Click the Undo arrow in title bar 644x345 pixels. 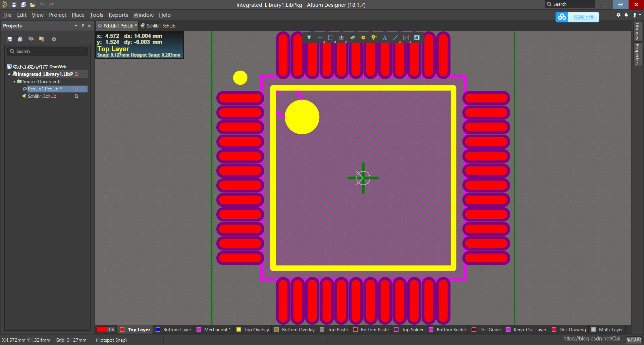point(42,5)
